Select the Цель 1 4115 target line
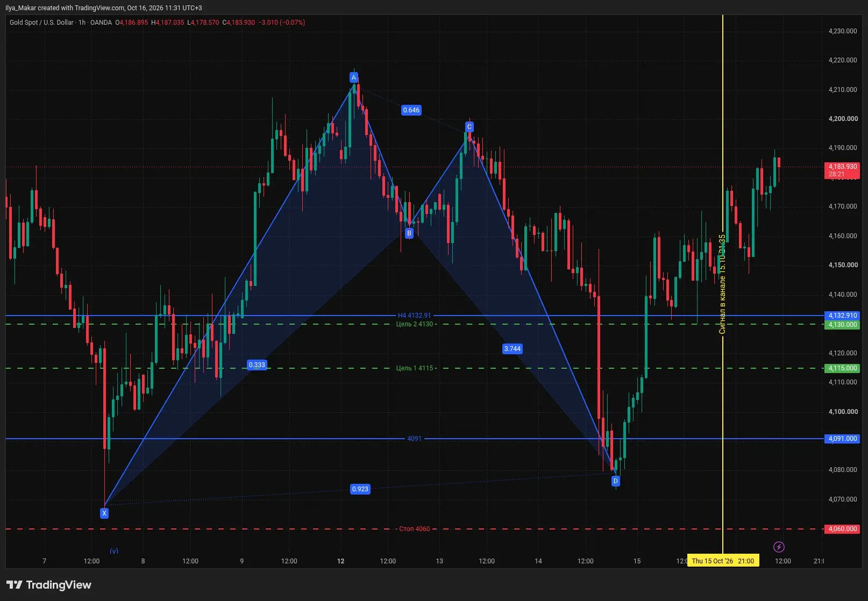 click(415, 368)
